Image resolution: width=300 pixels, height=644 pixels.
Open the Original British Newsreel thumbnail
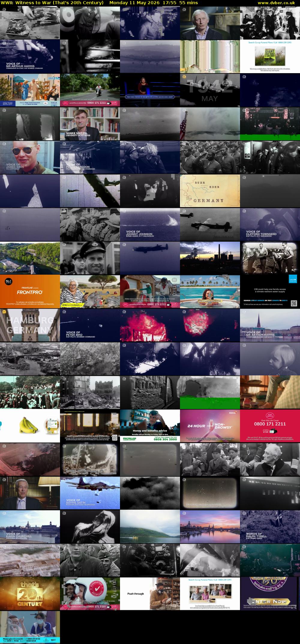tap(210, 493)
